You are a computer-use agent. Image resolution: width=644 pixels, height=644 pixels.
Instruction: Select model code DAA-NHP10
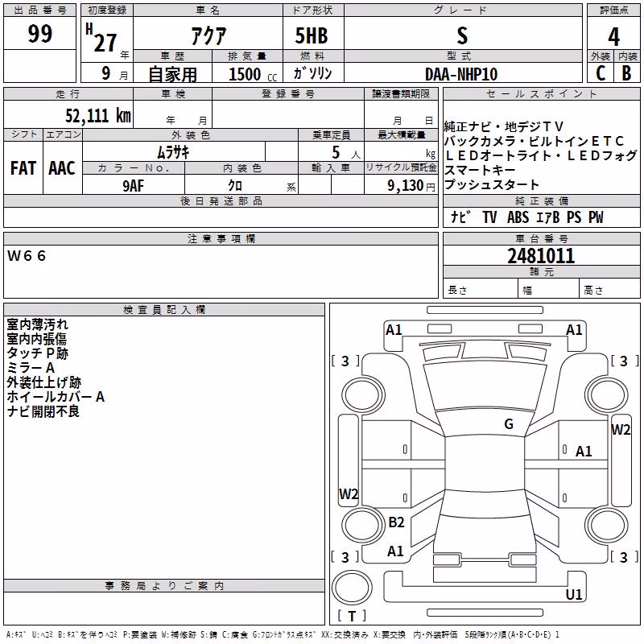pyautogui.click(x=461, y=74)
